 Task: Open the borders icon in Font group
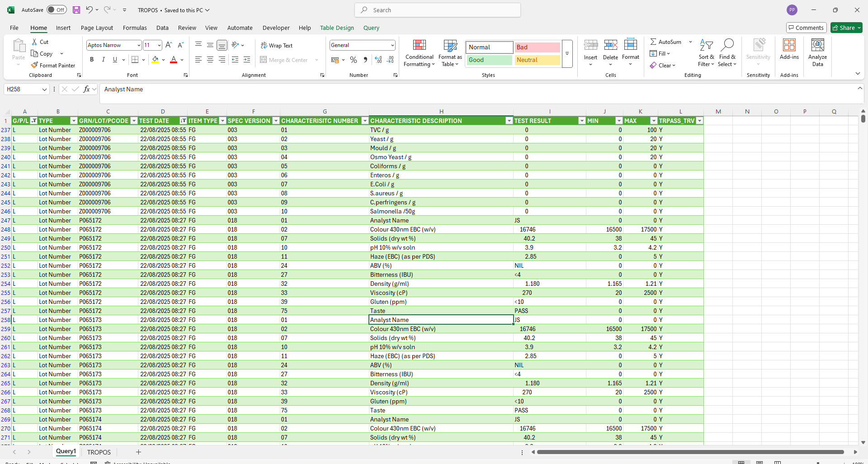135,60
